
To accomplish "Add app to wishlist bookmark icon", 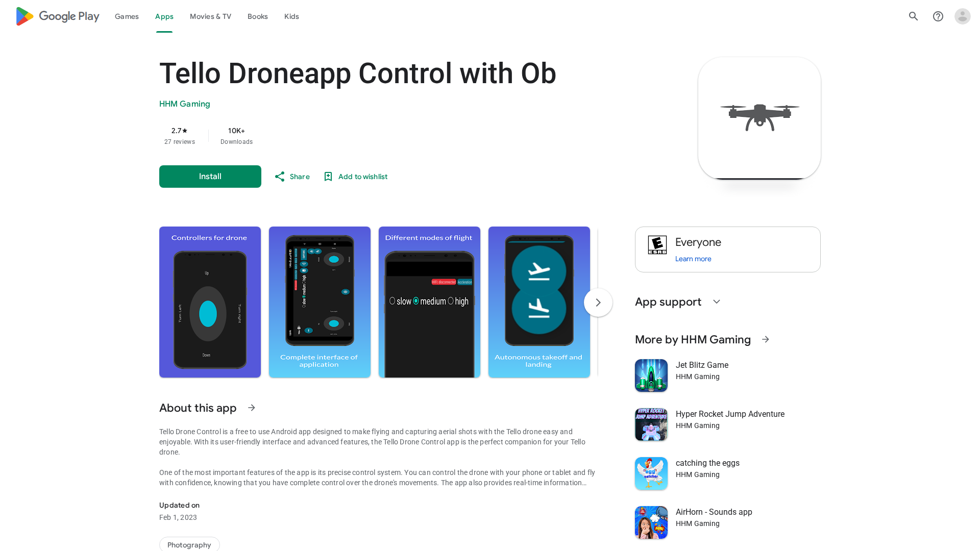I will click(x=328, y=177).
